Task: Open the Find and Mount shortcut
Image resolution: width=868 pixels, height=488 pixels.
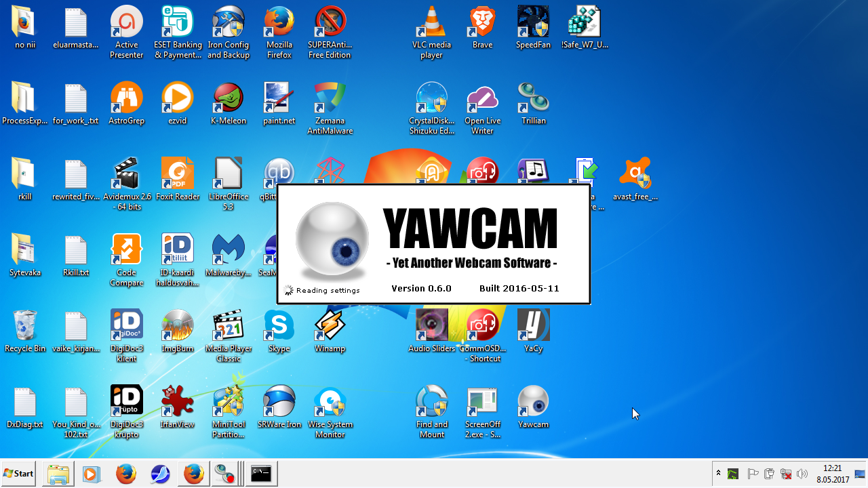Action: tap(431, 412)
